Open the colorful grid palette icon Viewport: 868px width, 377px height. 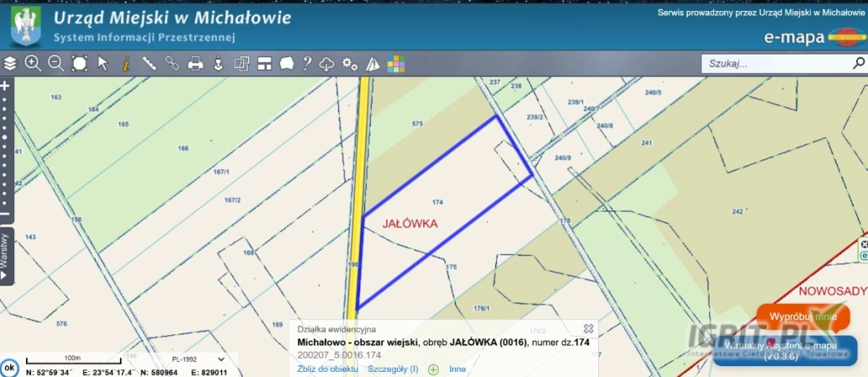tap(395, 64)
